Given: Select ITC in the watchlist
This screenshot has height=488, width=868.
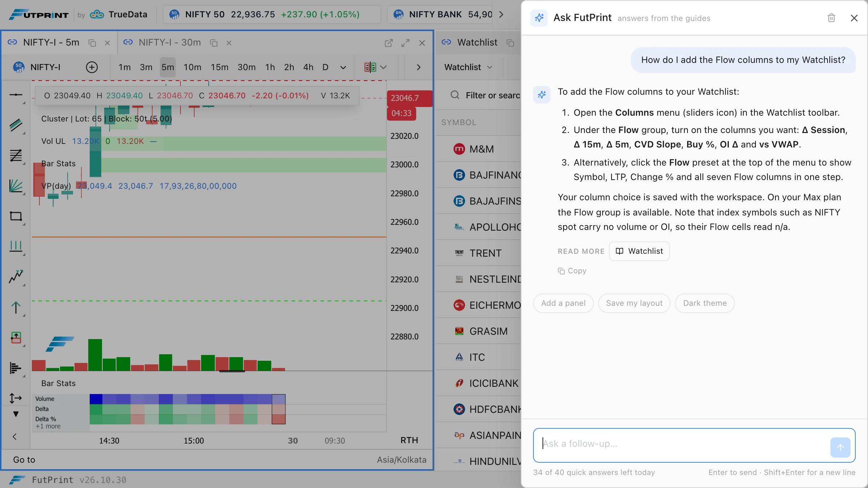Looking at the screenshot, I should click(x=478, y=357).
